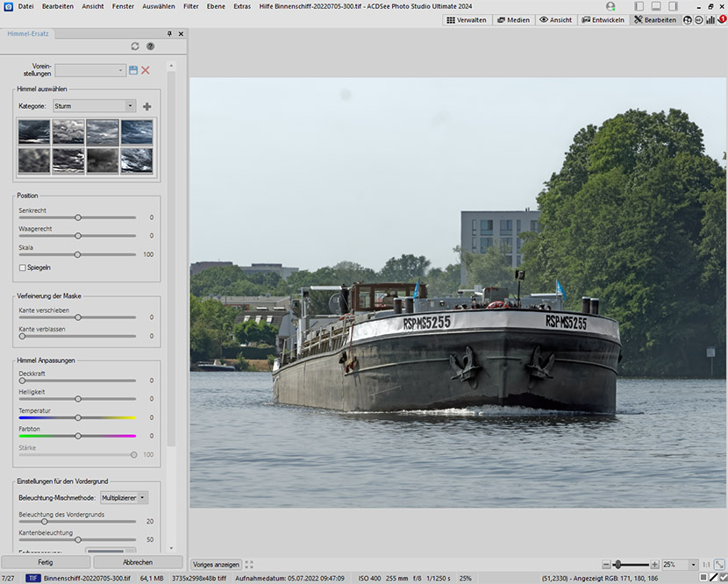The height and width of the screenshot is (584, 728).
Task: Switch to the Verwalten mode tab
Action: tap(466, 19)
